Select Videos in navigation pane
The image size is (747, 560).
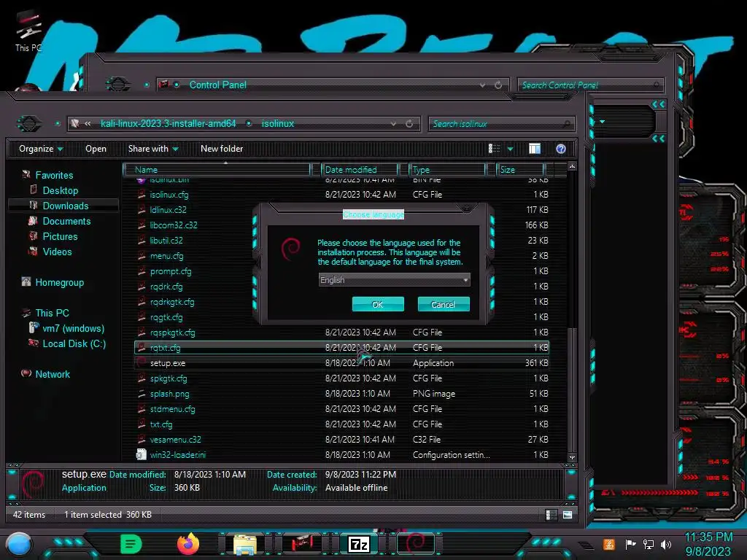[57, 252]
